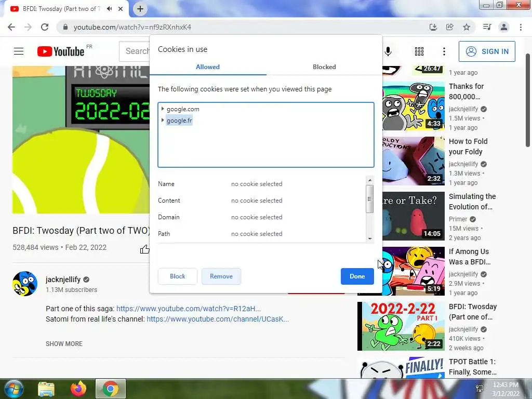Click the Path label in cookie details

coord(164,233)
